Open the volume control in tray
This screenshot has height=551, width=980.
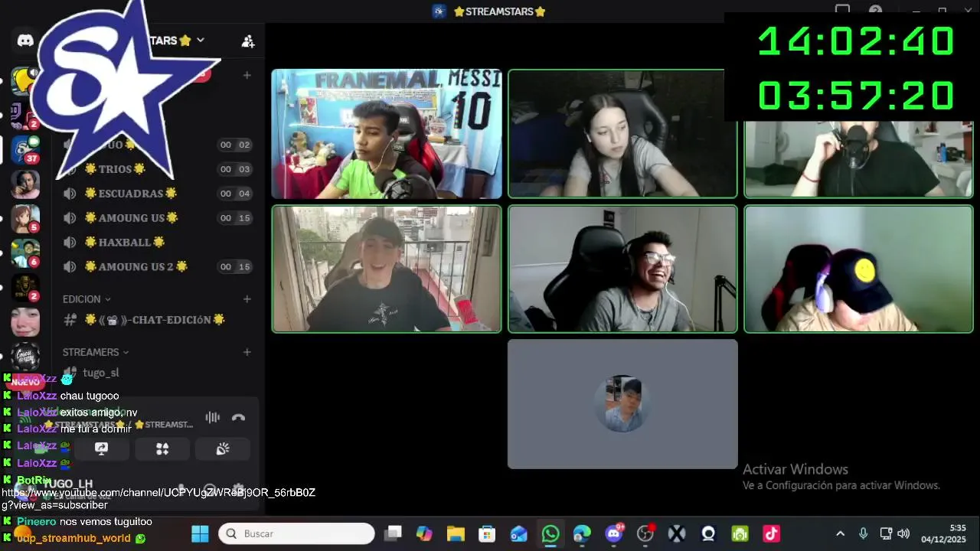tap(903, 533)
